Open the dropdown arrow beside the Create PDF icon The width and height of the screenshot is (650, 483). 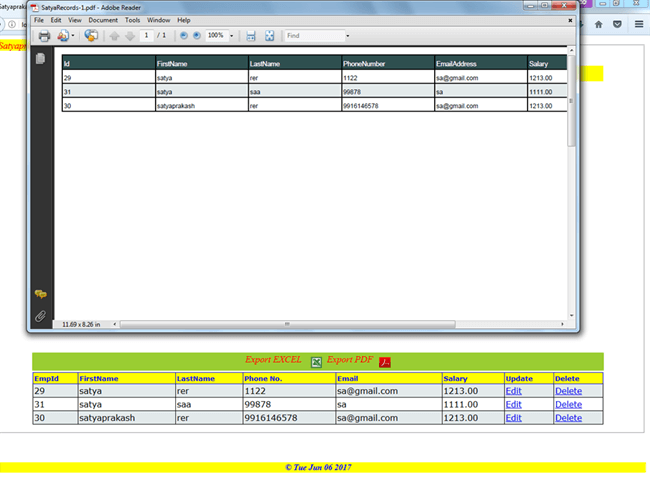tap(73, 36)
